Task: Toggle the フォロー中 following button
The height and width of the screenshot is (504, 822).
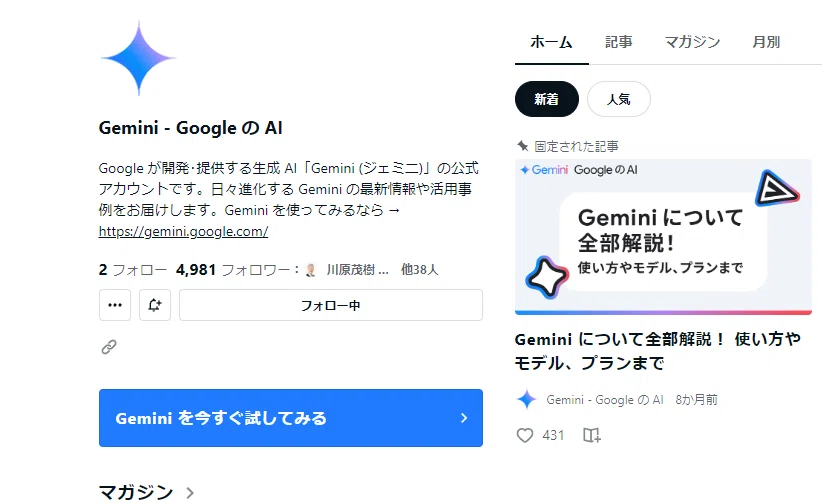Action: point(331,305)
